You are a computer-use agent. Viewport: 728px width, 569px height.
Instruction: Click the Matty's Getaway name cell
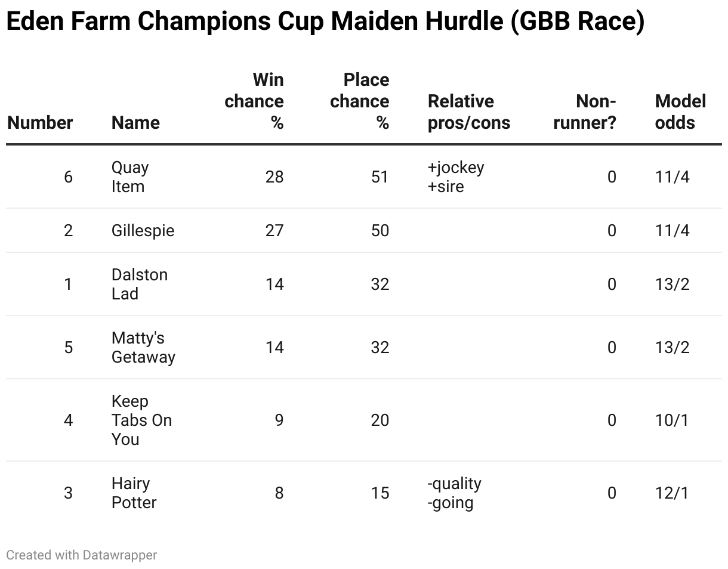[143, 347]
